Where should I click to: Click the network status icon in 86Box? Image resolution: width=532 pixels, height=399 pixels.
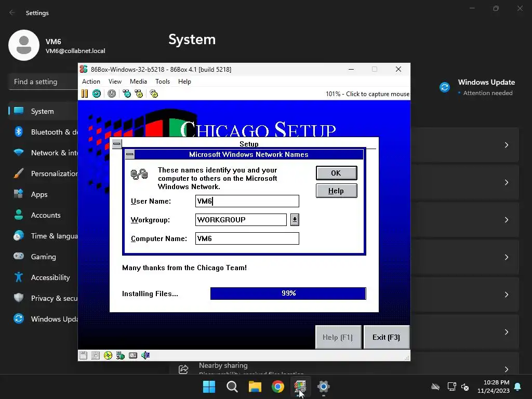(x=121, y=355)
